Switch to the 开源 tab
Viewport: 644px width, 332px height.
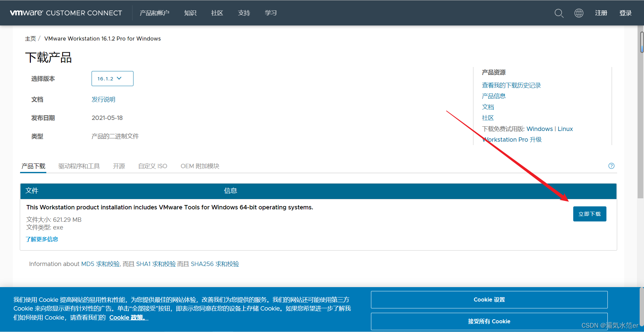(119, 166)
